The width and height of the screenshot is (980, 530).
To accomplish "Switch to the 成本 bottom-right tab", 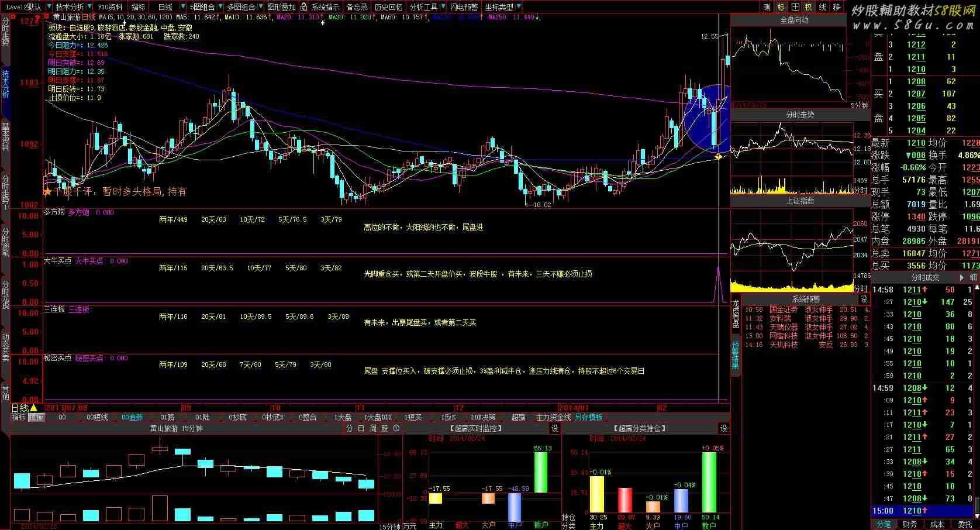I will coord(937,524).
